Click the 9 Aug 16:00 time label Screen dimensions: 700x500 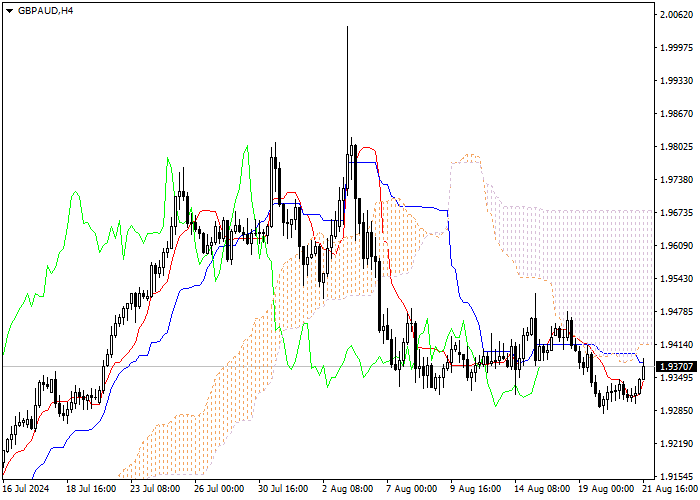pyautogui.click(x=476, y=489)
